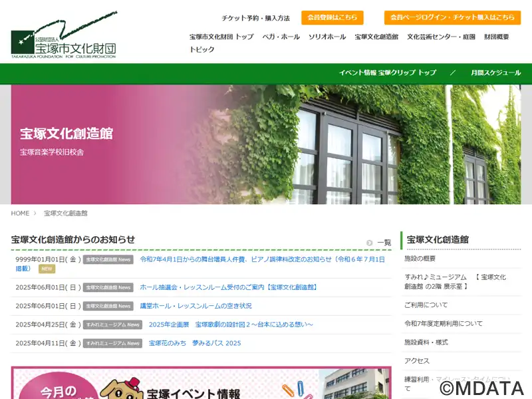Click date text 2025年04月25日(金)
This screenshot has height=399, width=532.
coord(48,325)
